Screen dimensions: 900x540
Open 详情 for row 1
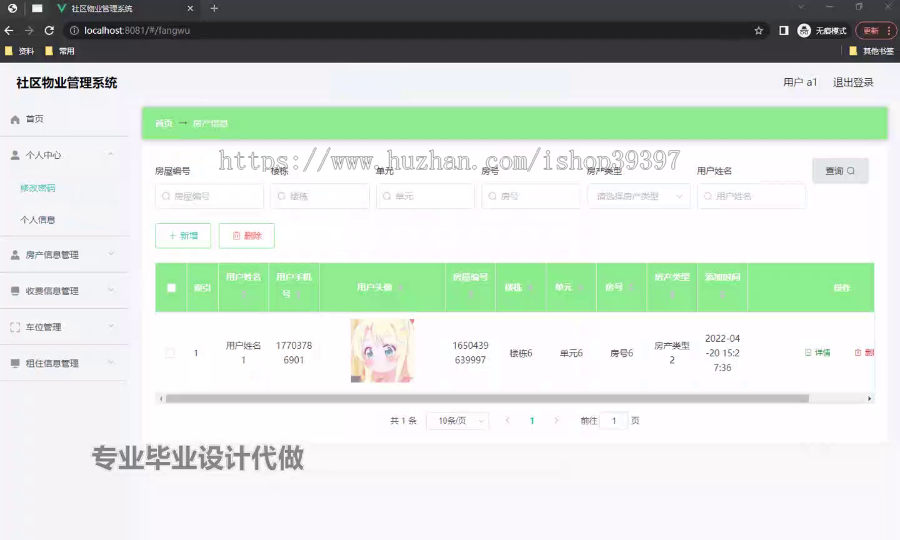pyautogui.click(x=817, y=352)
